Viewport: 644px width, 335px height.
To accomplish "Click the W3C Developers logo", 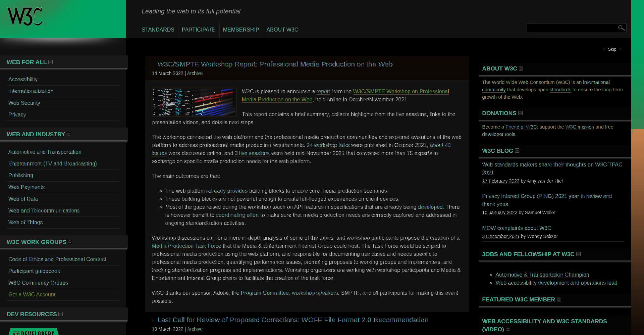I will 34,332.
